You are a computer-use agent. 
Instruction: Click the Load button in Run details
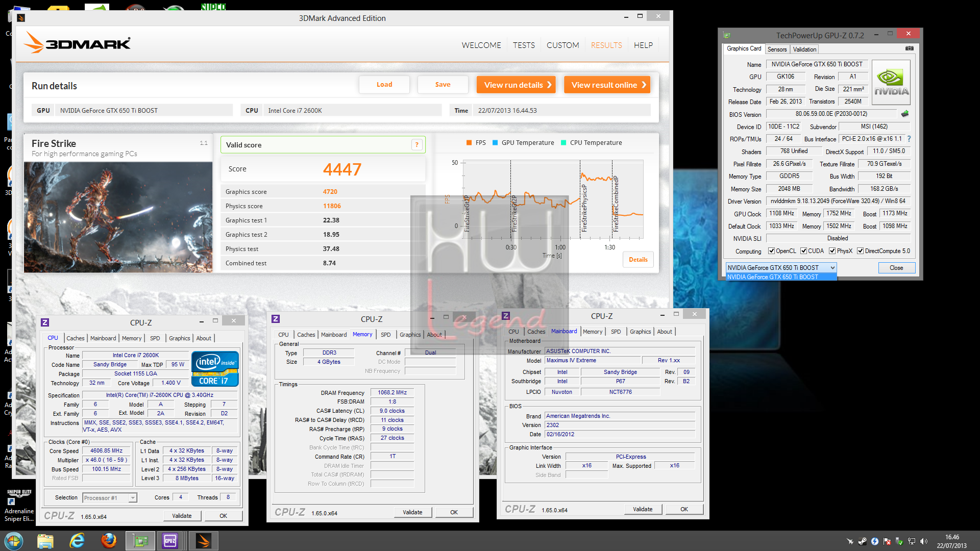point(384,85)
